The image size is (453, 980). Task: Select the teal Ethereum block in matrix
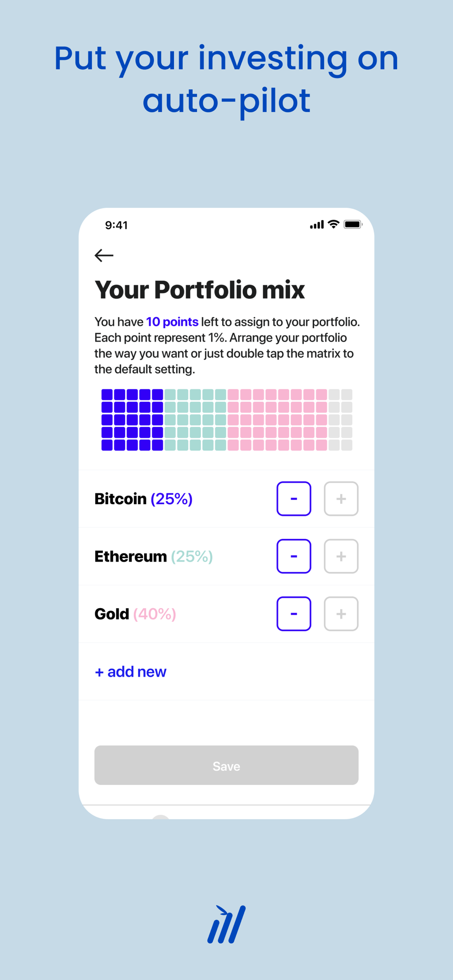(x=195, y=420)
